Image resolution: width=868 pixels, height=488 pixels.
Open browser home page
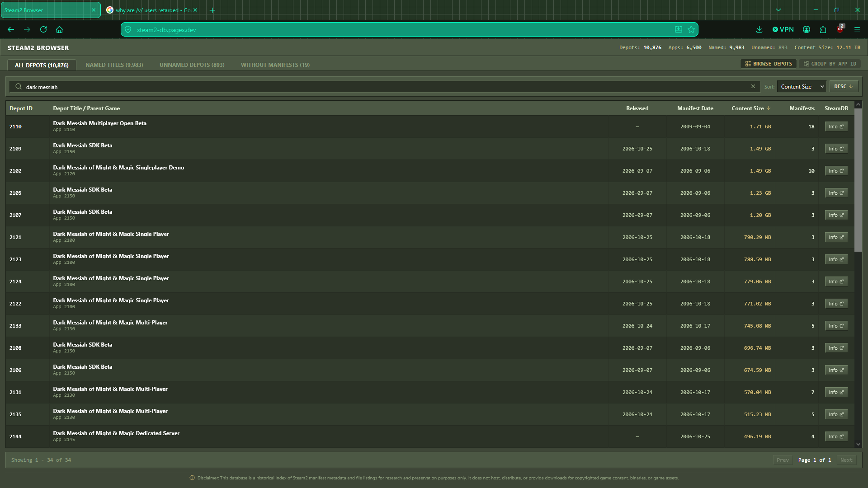[59, 30]
